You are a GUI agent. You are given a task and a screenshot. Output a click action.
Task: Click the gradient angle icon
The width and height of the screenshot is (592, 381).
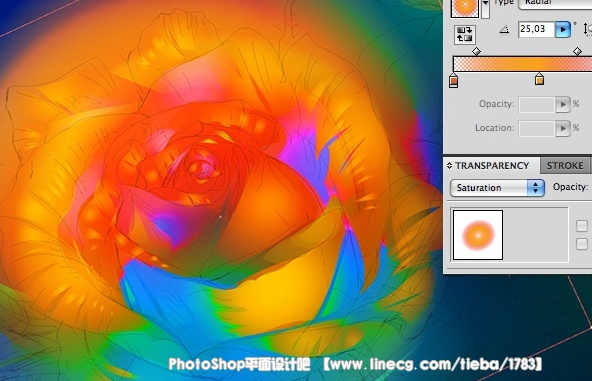point(504,29)
